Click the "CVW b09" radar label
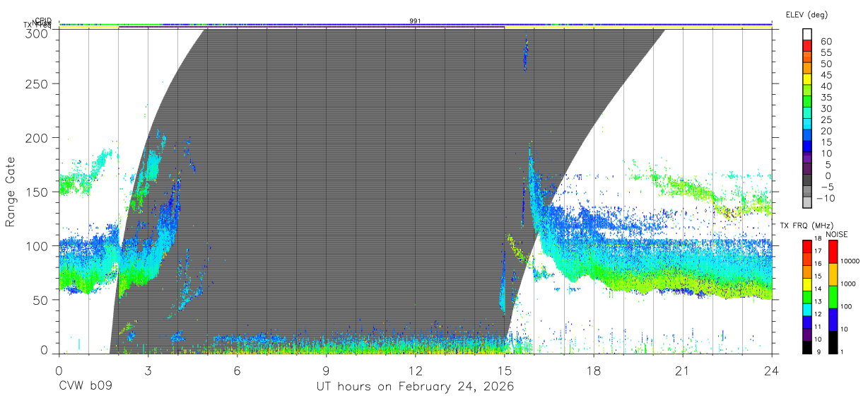 85,387
